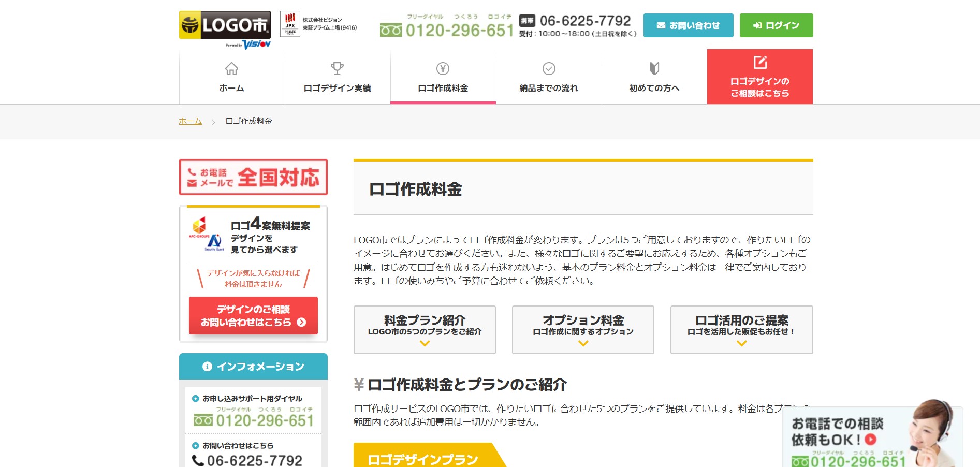Open the 料金プラン紹介 section via its chevron
The image size is (980, 467).
(425, 342)
